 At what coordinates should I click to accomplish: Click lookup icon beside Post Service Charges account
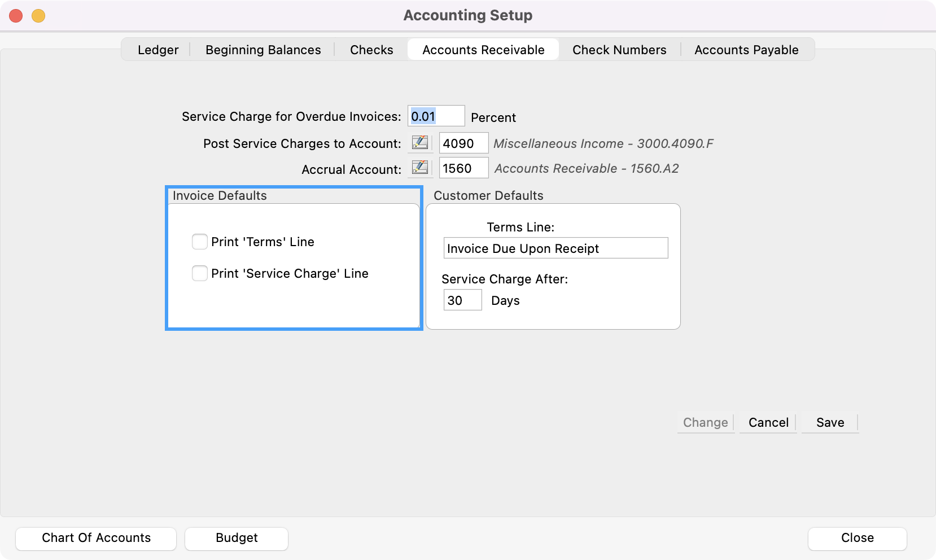coord(420,143)
